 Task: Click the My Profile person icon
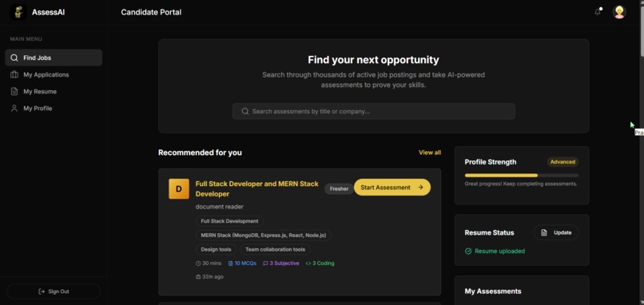click(14, 109)
